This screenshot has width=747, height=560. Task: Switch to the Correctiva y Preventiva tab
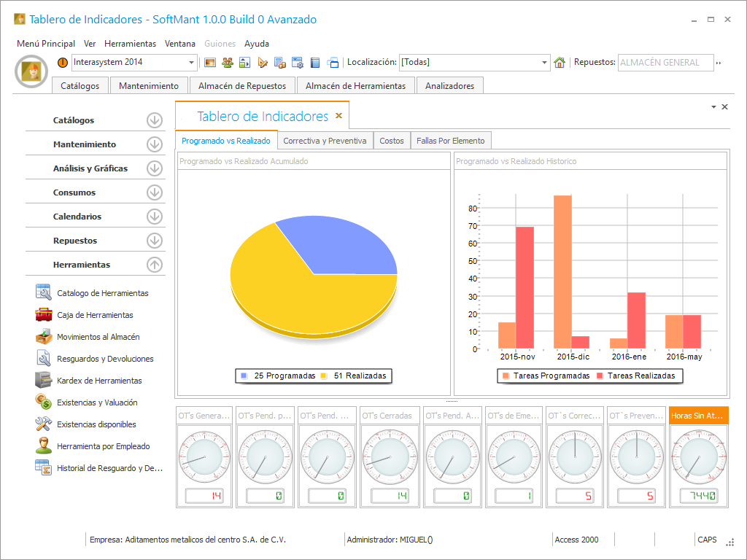point(325,141)
